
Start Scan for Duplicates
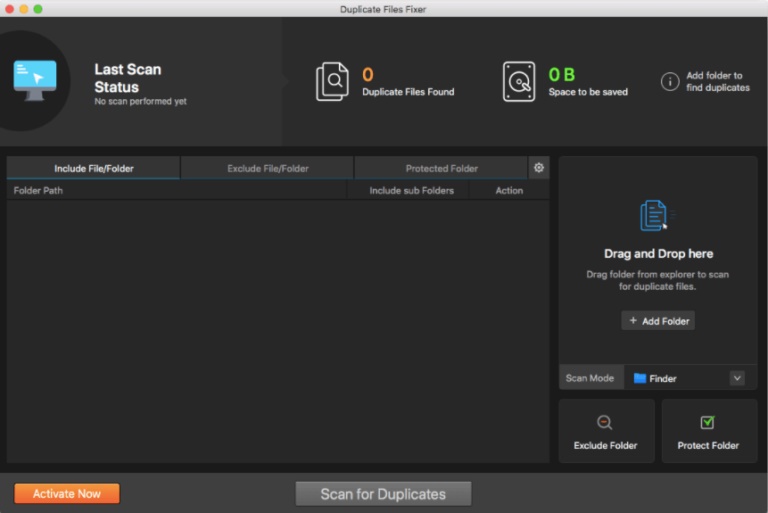coord(383,494)
